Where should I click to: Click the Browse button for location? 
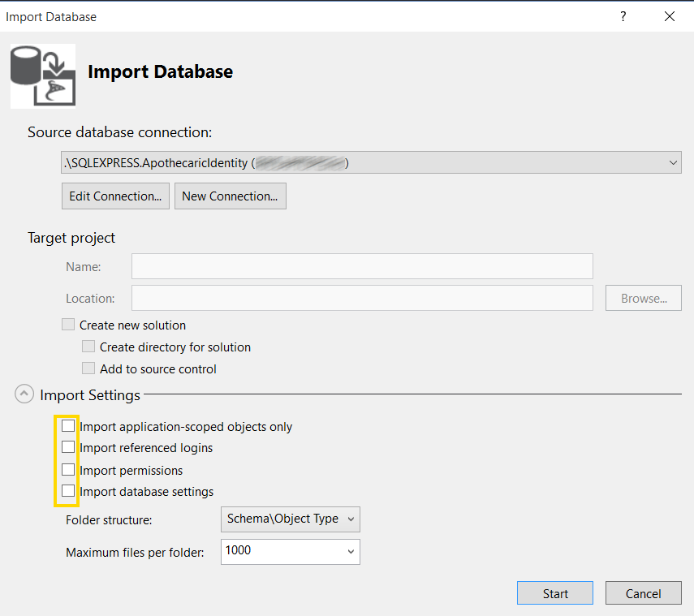coord(643,299)
